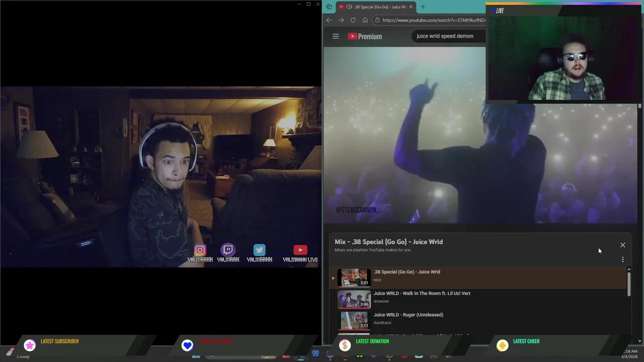Close the .38 Special browser tab
Viewport: 644px width, 362px height.
point(411,7)
